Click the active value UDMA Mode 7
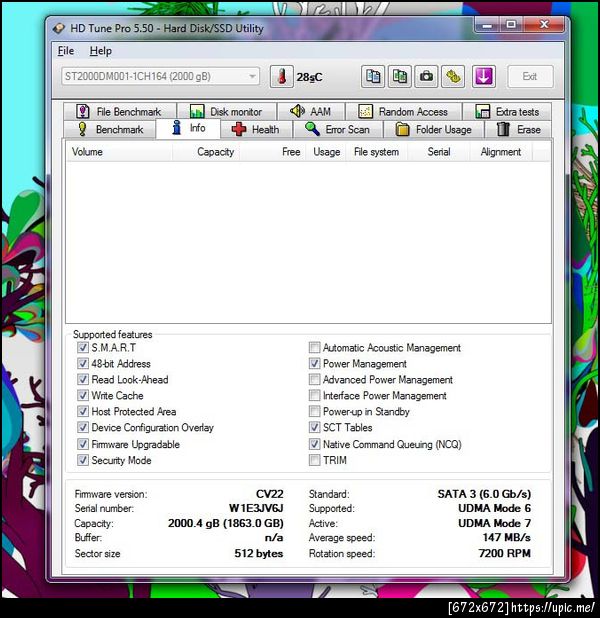 point(494,523)
